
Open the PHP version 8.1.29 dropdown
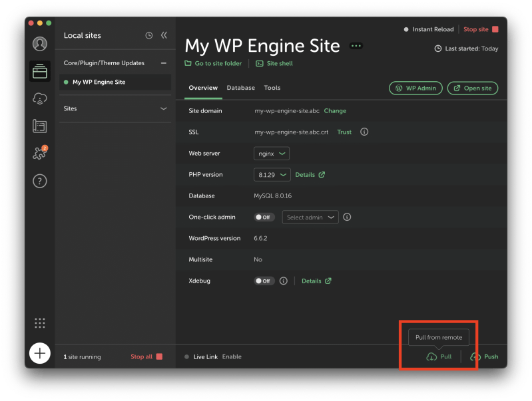[x=272, y=175]
